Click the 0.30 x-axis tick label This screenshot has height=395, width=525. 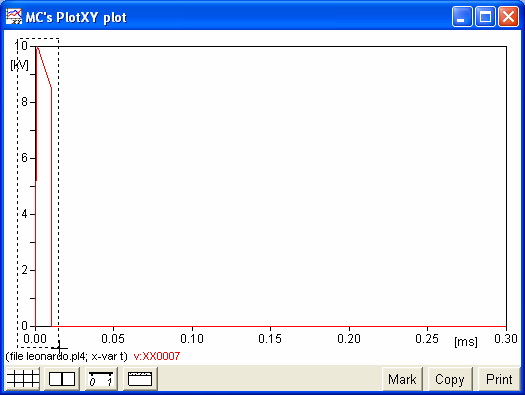(x=506, y=339)
